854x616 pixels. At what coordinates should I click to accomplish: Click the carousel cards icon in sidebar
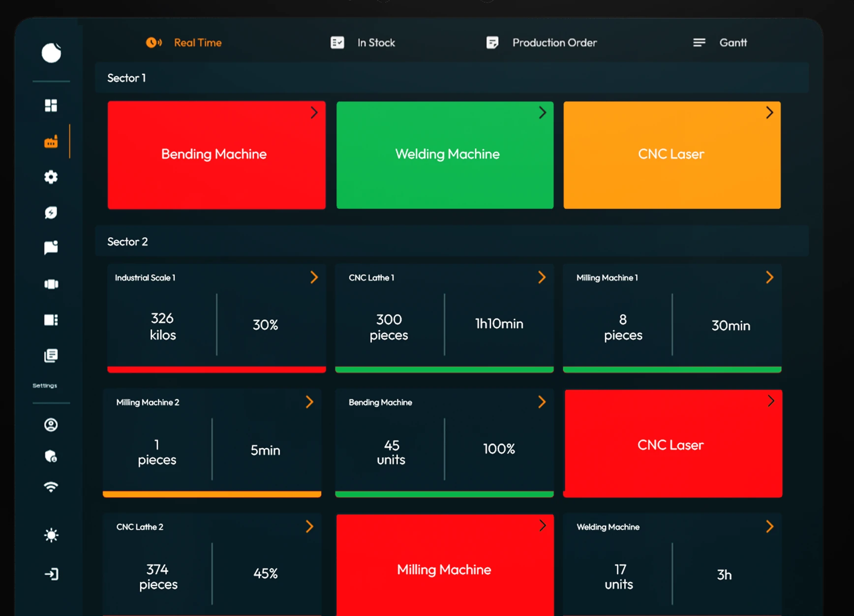(x=51, y=284)
